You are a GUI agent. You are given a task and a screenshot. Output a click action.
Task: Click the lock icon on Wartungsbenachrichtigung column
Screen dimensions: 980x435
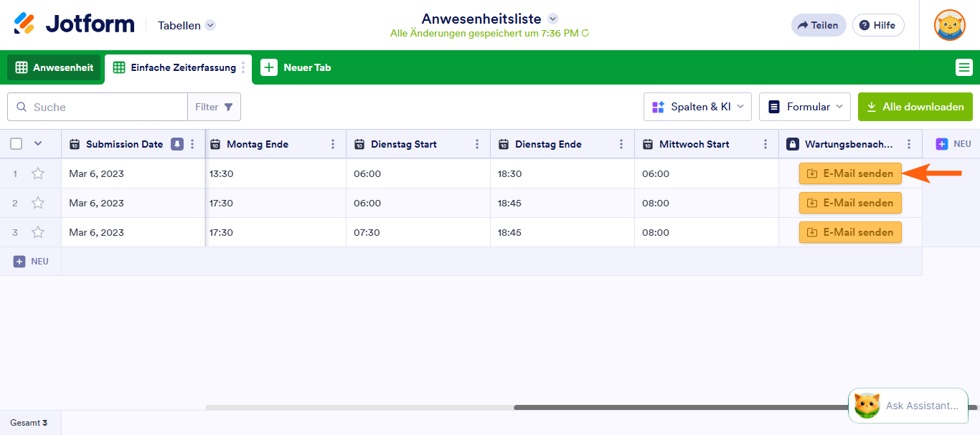pos(792,144)
